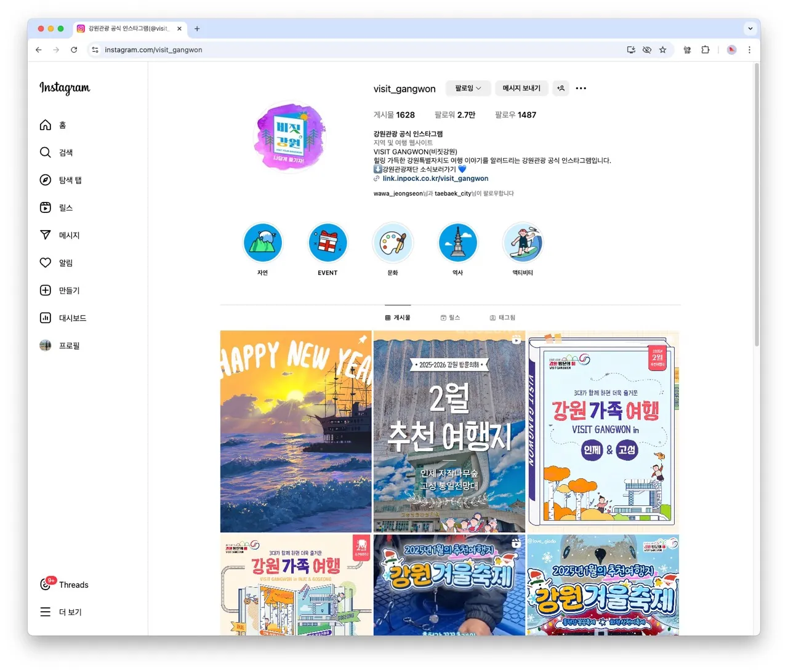
Task: Switch to the tagged (태그됨) tab
Action: pos(502,318)
